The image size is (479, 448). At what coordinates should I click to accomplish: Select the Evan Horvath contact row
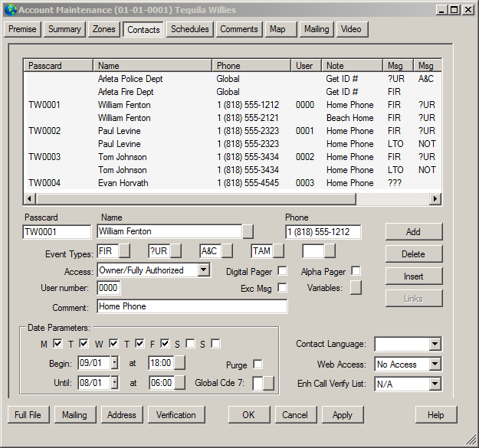(233, 183)
